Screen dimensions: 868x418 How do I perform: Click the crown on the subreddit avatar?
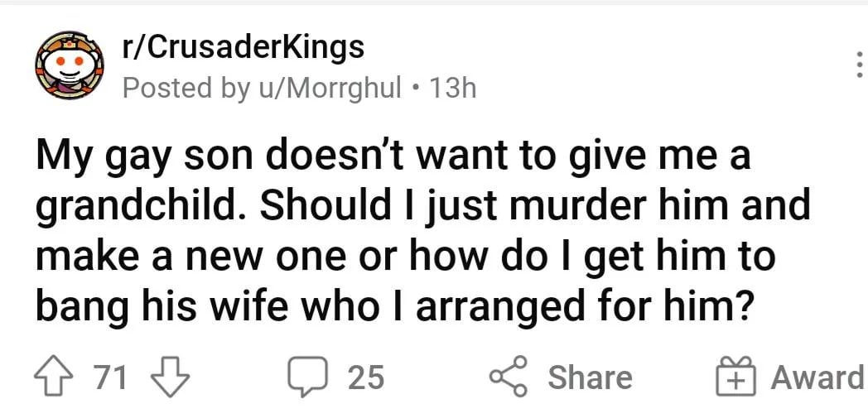click(x=70, y=40)
